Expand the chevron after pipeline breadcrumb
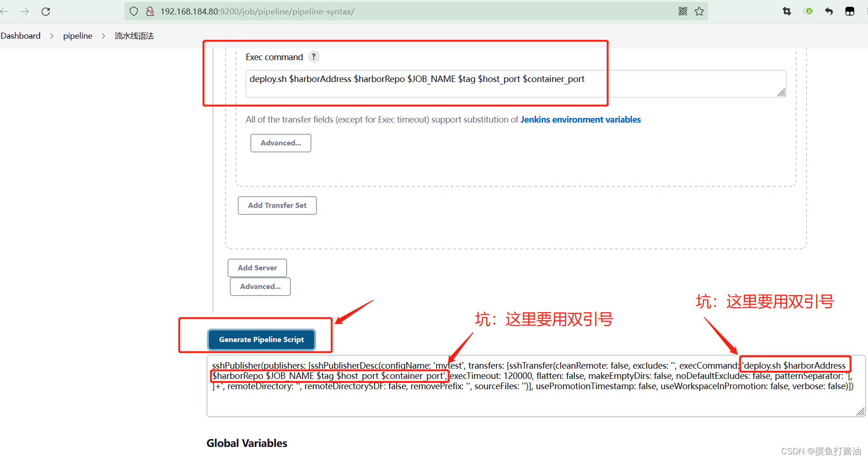 tap(103, 36)
